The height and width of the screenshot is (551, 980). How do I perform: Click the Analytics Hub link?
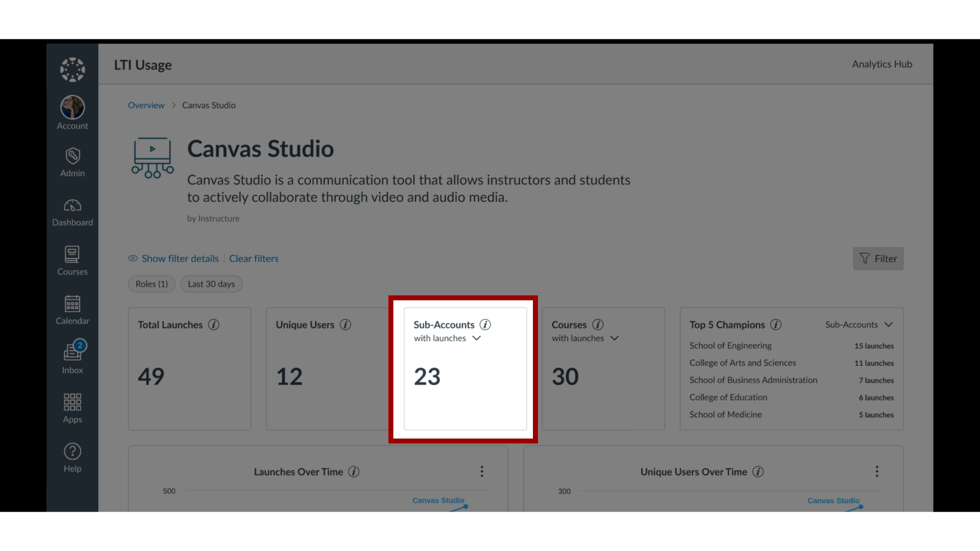click(x=883, y=64)
